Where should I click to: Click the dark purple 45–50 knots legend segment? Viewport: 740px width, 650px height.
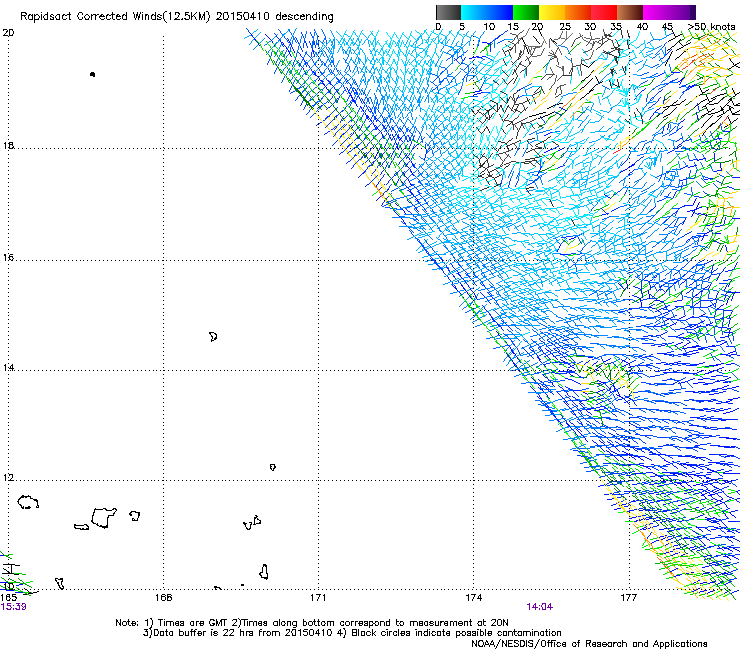coord(682,12)
